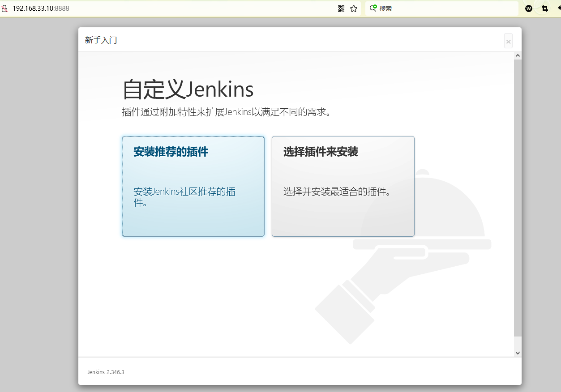Click the scrollbar up arrow in dialog
Screen dimensions: 561x392
[x=518, y=56]
